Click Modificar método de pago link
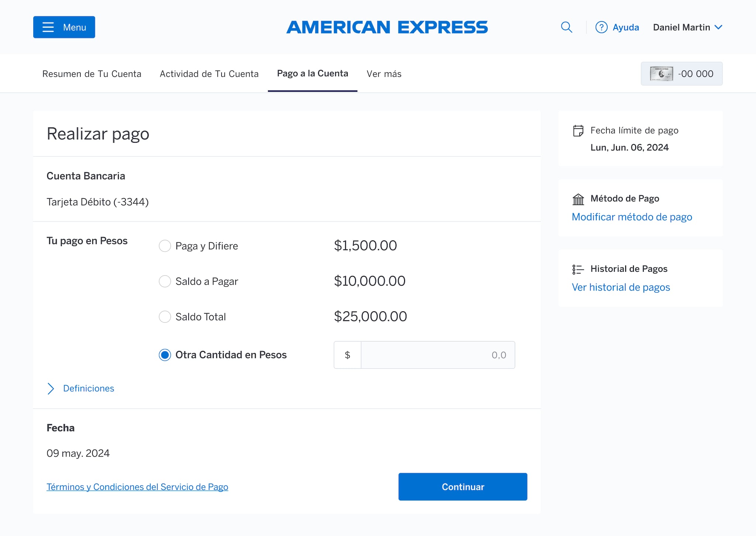The width and height of the screenshot is (756, 536). click(x=632, y=217)
